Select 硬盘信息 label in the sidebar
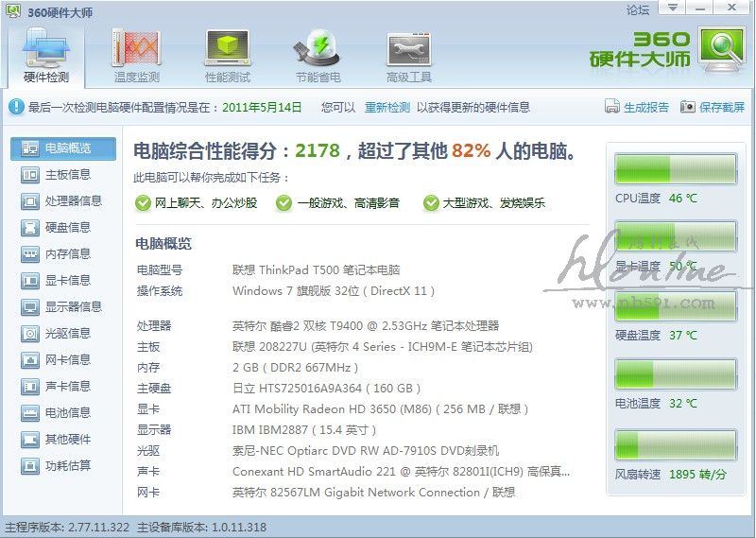Screen dimensions: 756x538 (x=68, y=228)
